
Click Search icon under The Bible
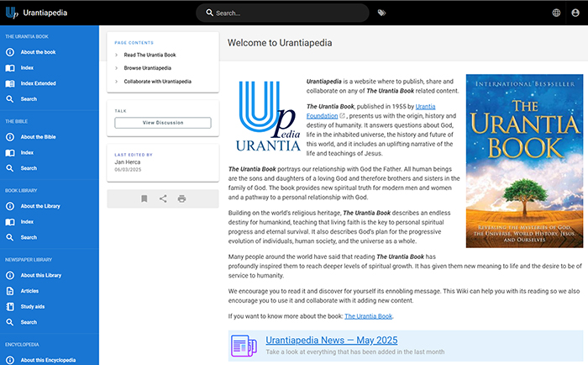[x=10, y=168]
